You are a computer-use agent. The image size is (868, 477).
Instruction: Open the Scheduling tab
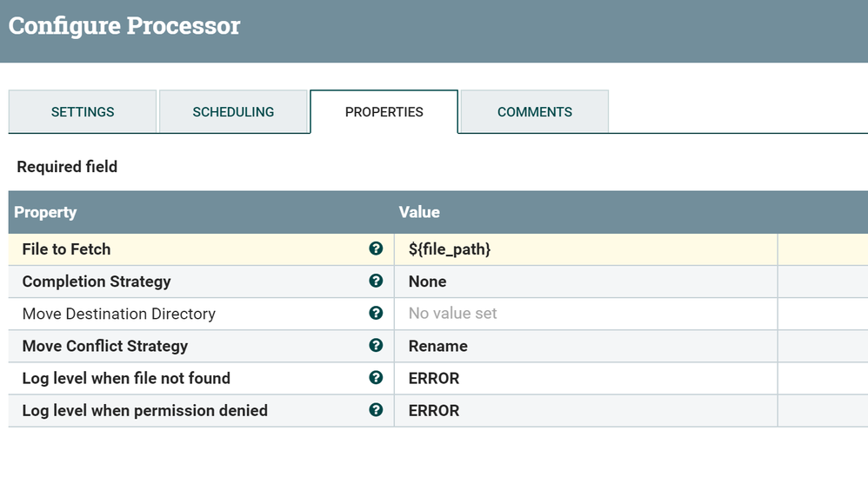[x=233, y=112]
